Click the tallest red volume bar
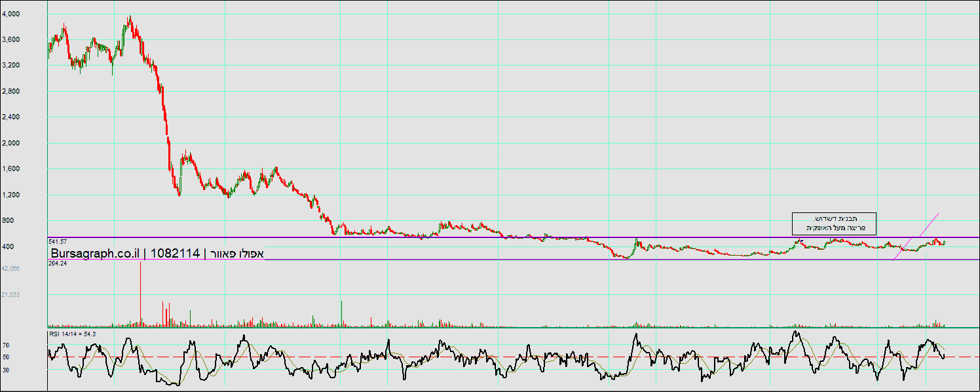 coord(140,294)
